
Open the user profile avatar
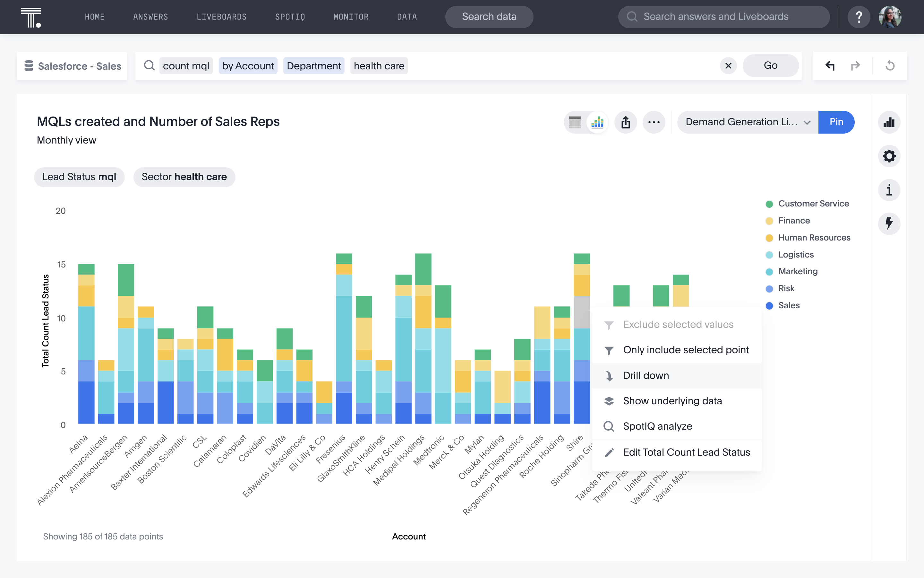[890, 17]
